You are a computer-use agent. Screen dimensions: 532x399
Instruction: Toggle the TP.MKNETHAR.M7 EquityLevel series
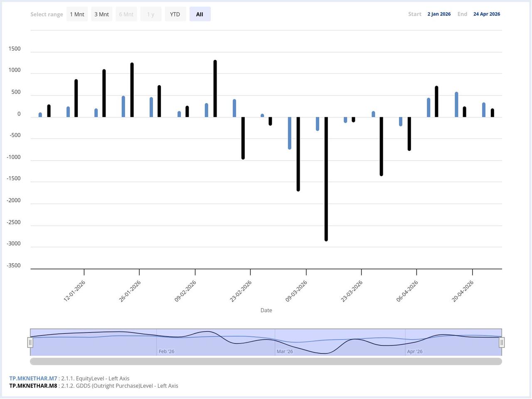click(33, 378)
